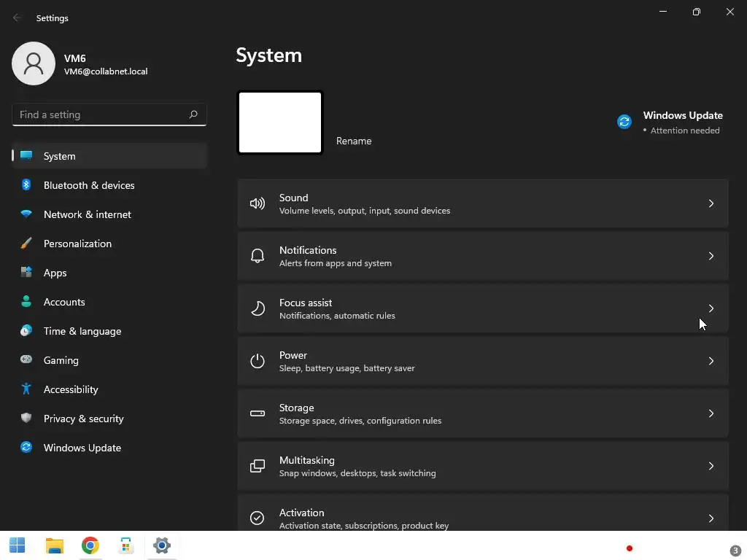Go to Gaming settings
This screenshot has height=560, width=747.
click(x=109, y=360)
